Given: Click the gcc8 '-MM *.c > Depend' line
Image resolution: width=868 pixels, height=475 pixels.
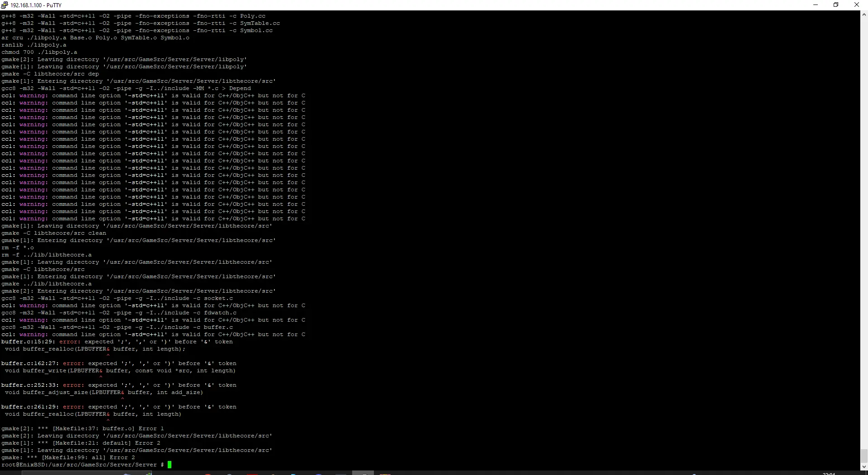Looking at the screenshot, I should coord(126,88).
